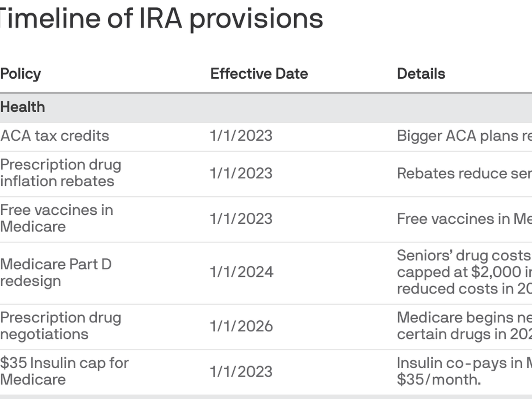Select the "Medicare Part D redesign" cell
The height and width of the screenshot is (399, 532).
[x=56, y=272]
